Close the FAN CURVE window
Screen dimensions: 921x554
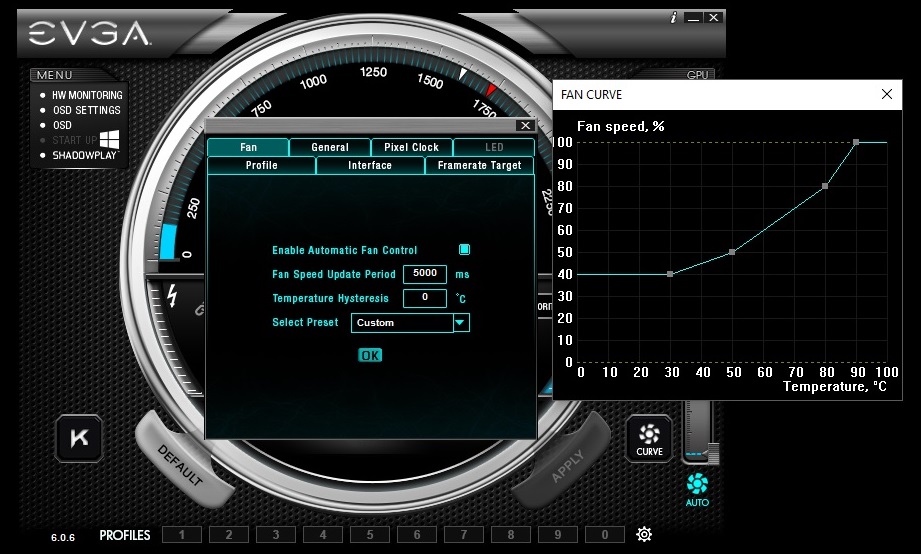click(x=886, y=95)
